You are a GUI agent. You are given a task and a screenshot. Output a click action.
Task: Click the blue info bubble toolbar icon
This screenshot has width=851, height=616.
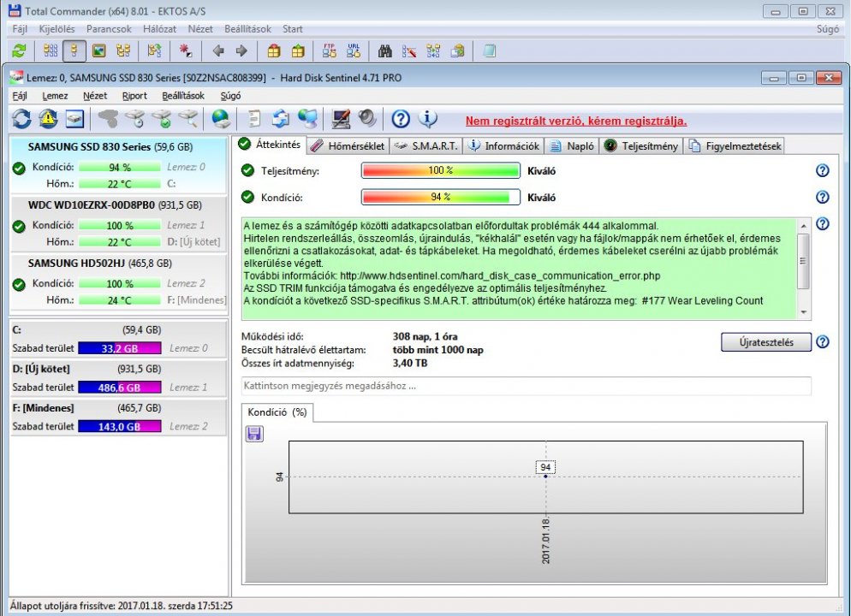pyautogui.click(x=428, y=118)
